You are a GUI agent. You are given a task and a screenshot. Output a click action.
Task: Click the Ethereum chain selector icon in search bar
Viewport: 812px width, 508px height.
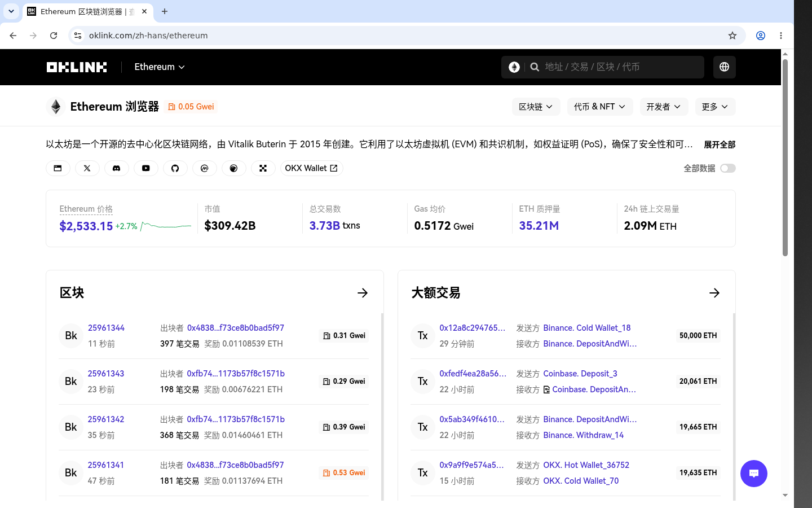pos(514,67)
